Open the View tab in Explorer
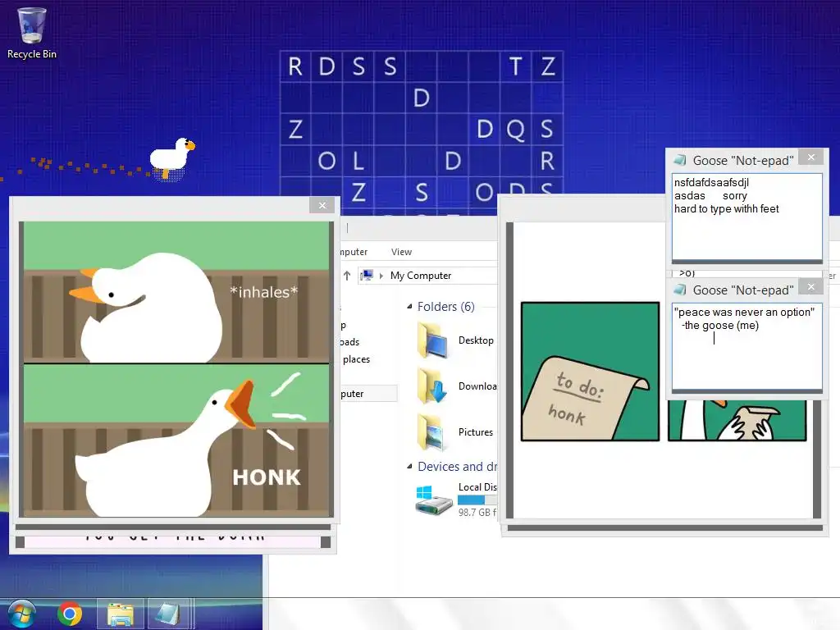This screenshot has width=840, height=630. (x=401, y=252)
